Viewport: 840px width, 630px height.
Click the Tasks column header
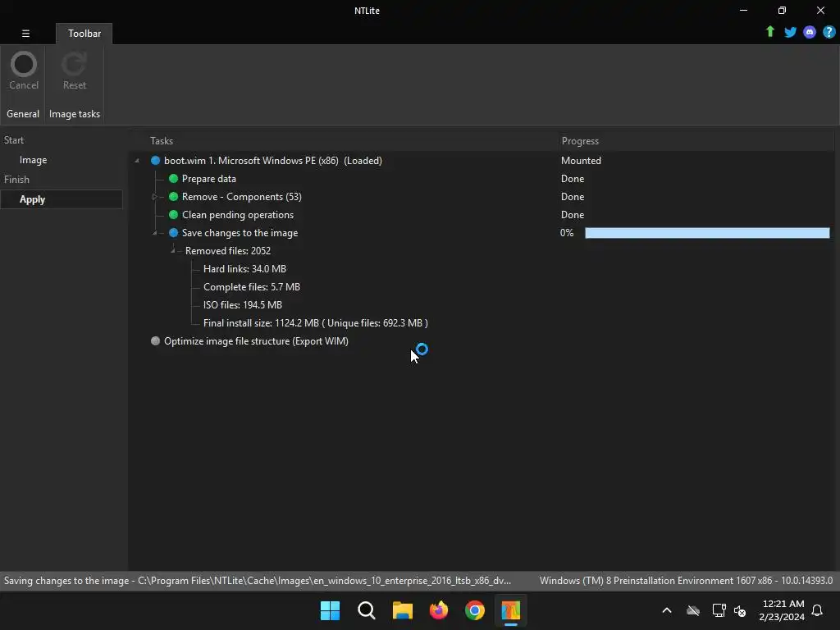[x=162, y=141]
